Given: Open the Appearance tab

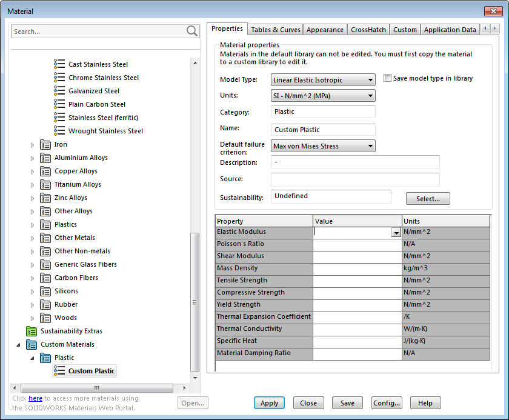Looking at the screenshot, I should (325, 30).
